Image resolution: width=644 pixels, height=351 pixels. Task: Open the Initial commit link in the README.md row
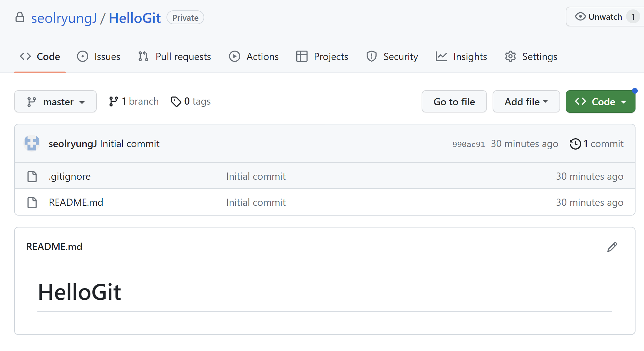click(256, 202)
